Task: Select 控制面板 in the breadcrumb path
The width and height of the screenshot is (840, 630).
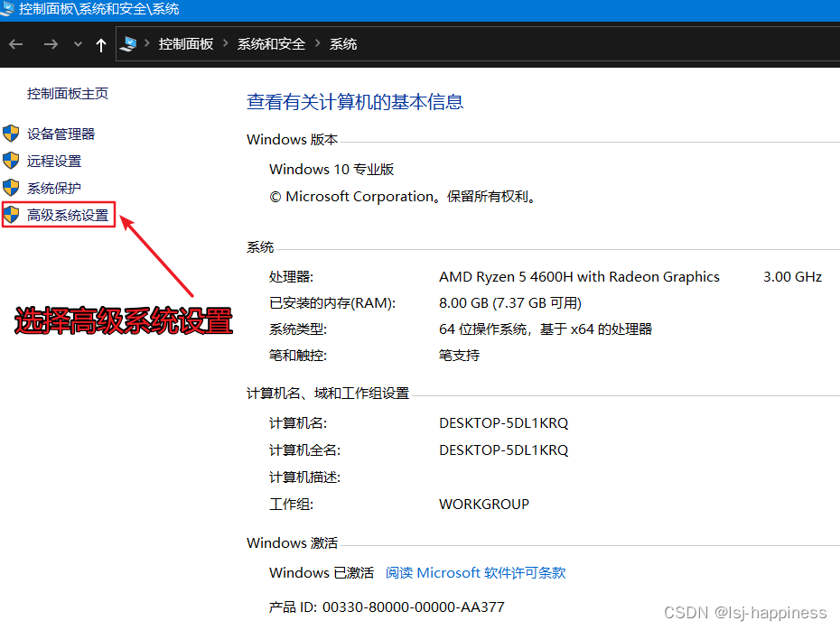Action: [186, 44]
